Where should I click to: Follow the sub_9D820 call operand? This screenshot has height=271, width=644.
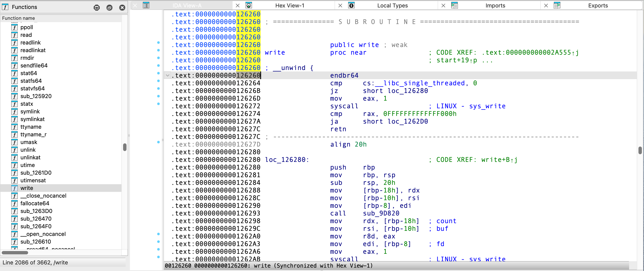(381, 213)
